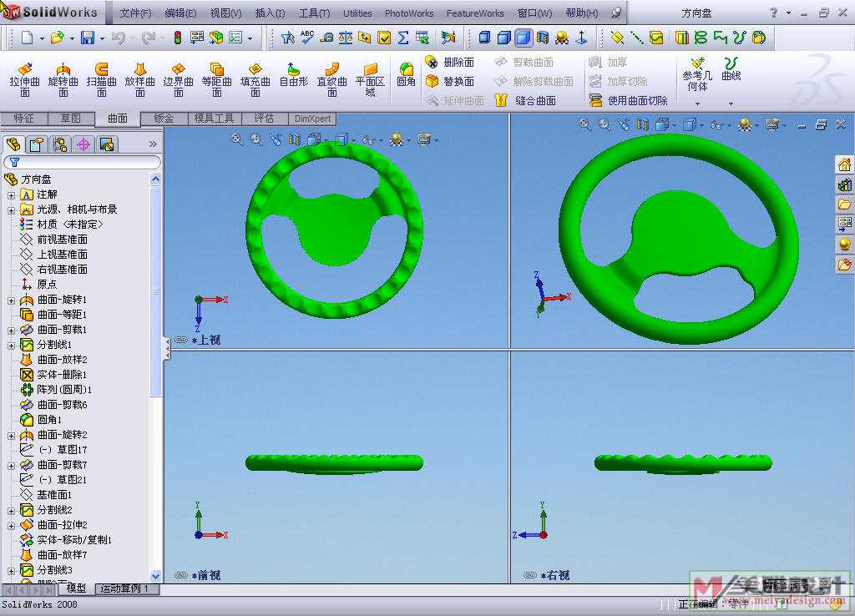The width and height of the screenshot is (855, 616).
Task: Open the 视图(V) menu
Action: (225, 13)
